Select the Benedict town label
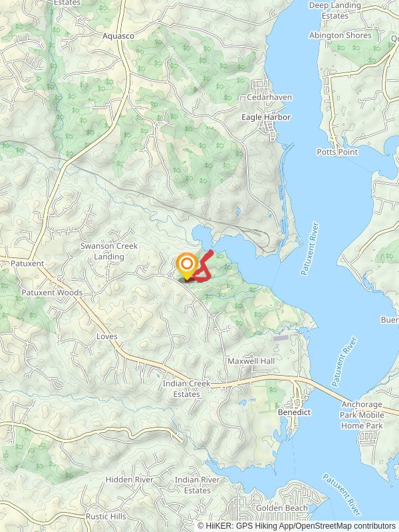Image resolution: width=399 pixels, height=532 pixels. click(x=294, y=412)
